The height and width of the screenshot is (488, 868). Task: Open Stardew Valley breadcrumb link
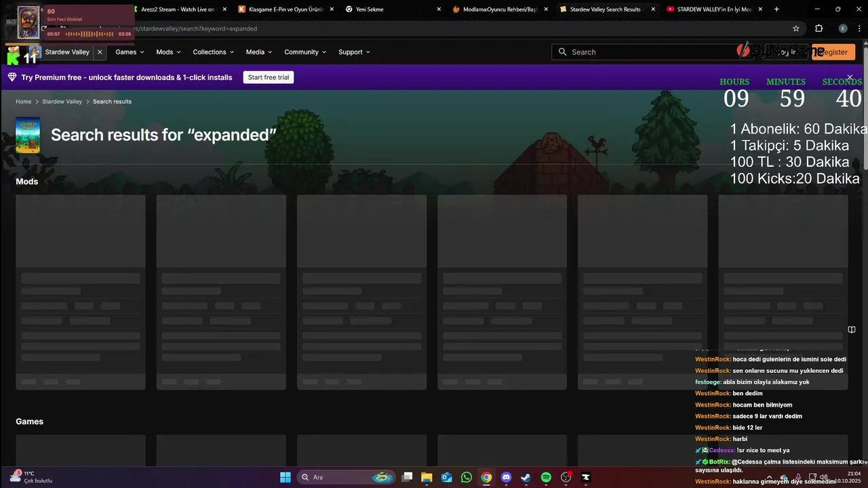(x=62, y=102)
